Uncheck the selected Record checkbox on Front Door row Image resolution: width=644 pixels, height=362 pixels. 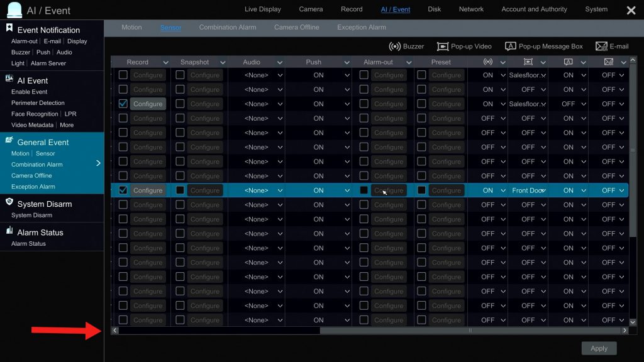click(121, 190)
